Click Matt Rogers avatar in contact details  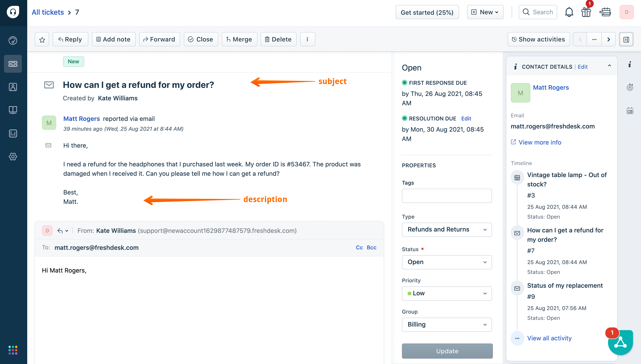(x=521, y=93)
